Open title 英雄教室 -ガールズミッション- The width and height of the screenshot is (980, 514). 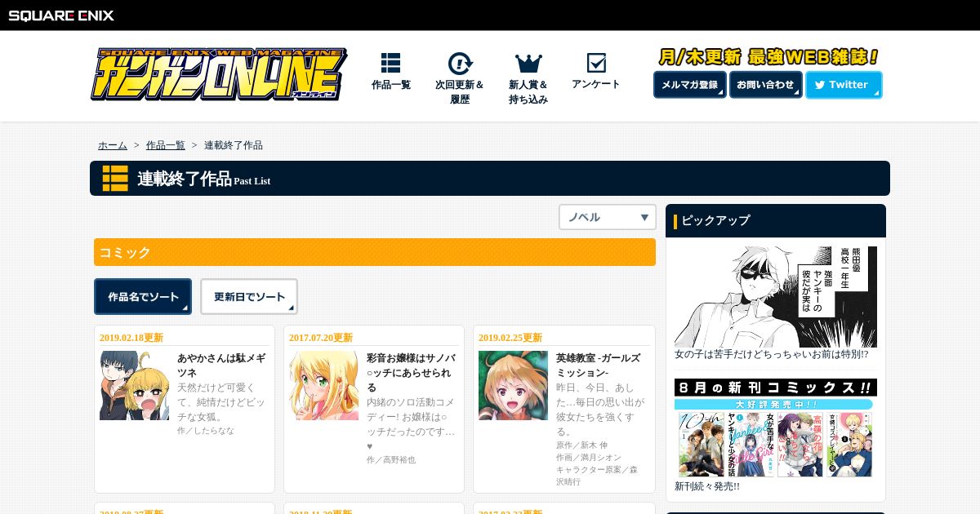599,365
